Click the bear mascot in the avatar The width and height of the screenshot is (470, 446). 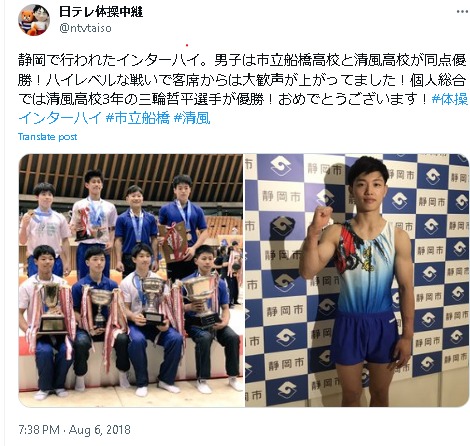click(x=29, y=21)
